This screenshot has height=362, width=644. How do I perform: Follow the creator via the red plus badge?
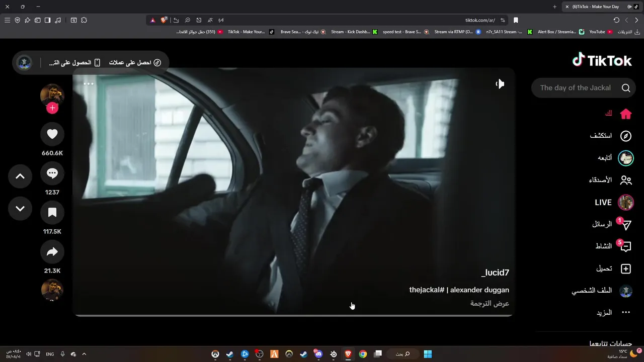click(x=52, y=108)
